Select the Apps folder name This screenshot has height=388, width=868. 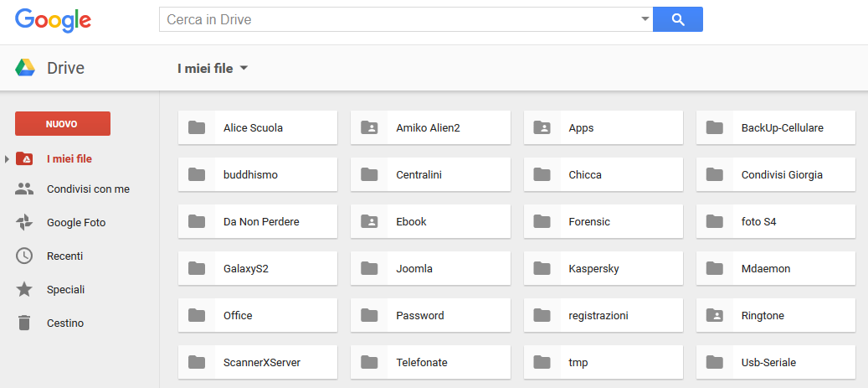(x=581, y=128)
